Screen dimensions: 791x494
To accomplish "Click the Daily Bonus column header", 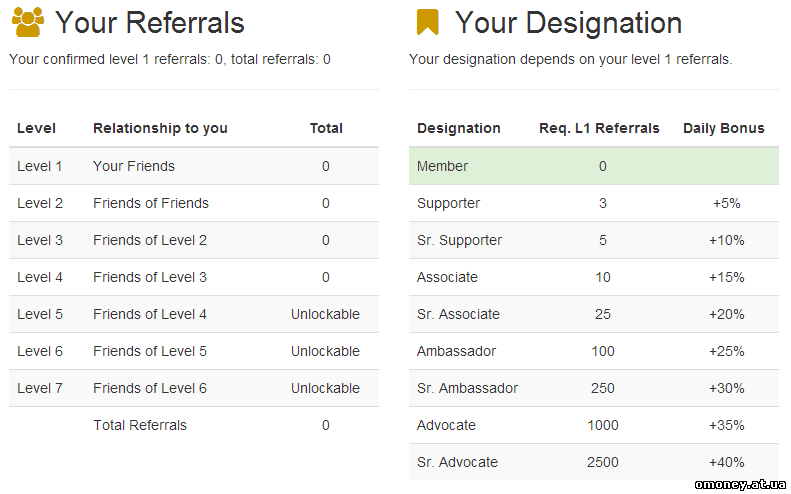I will [x=723, y=128].
